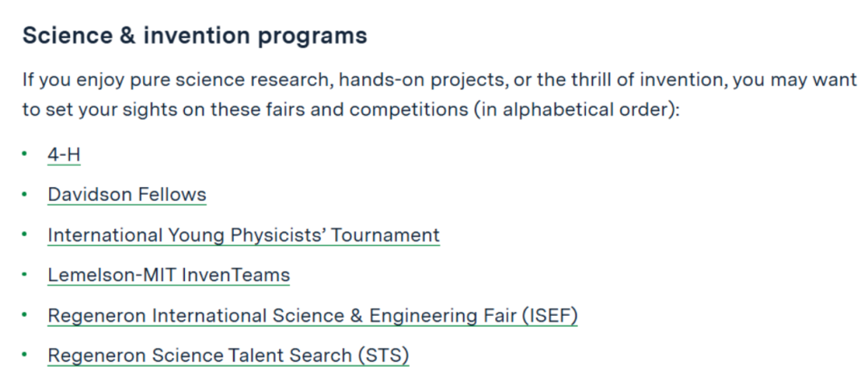The width and height of the screenshot is (868, 389).
Task: Follow the Regeneron Science Talent Search link
Action: click(228, 355)
